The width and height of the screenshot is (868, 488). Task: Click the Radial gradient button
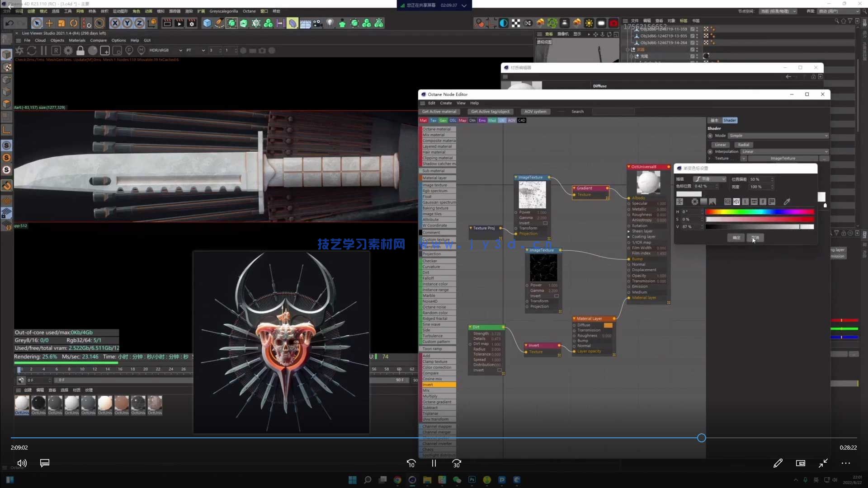point(744,145)
